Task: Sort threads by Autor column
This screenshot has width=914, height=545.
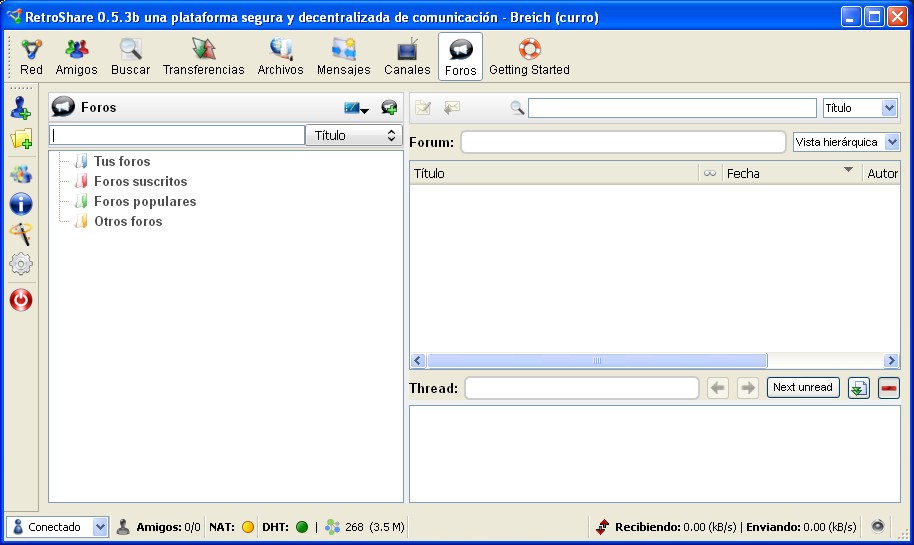Action: click(881, 173)
